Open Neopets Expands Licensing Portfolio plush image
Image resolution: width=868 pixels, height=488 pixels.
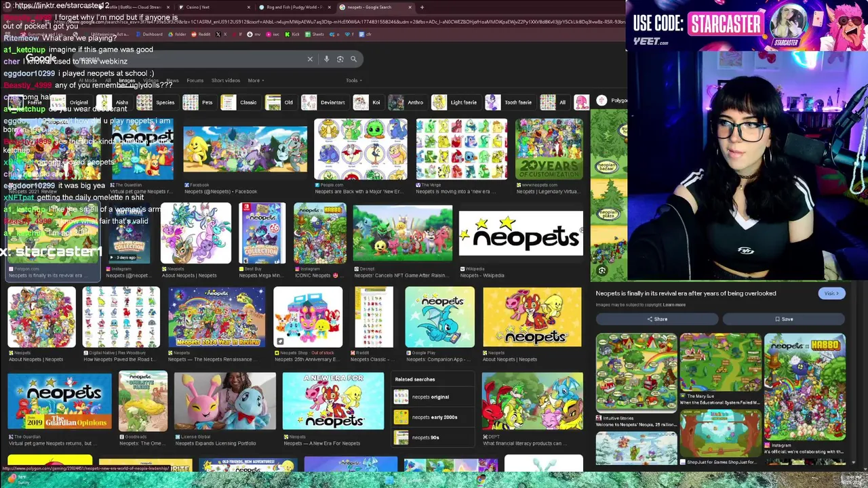click(225, 401)
